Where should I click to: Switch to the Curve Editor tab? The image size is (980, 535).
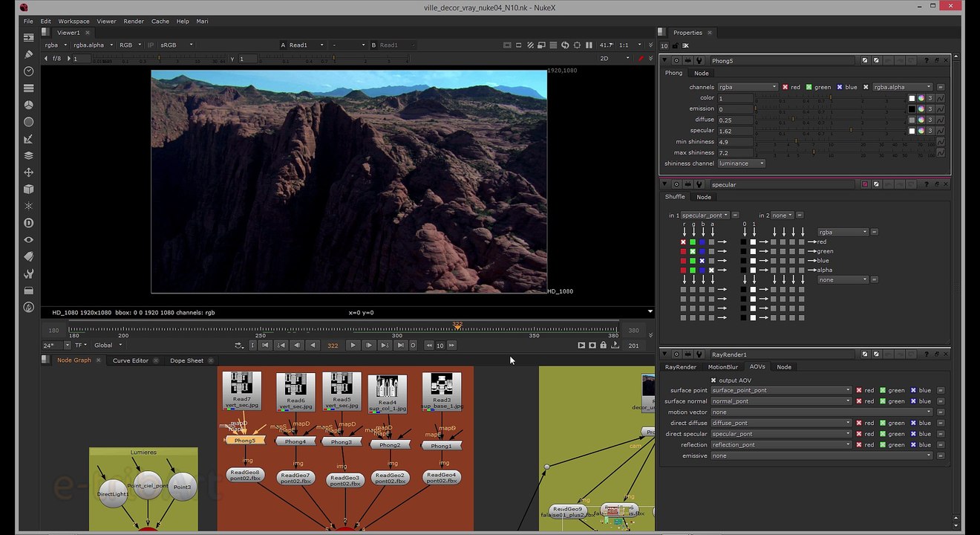tap(131, 360)
